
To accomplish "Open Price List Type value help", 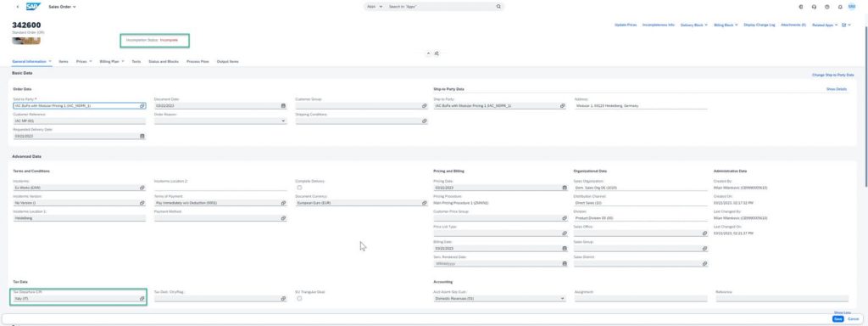I will (x=564, y=233).
